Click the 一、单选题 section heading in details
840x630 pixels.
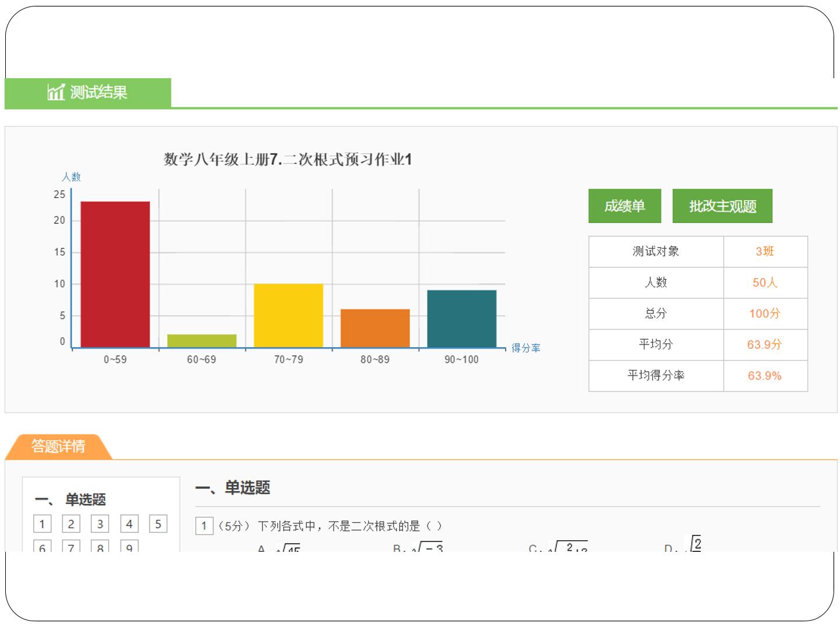[233, 488]
